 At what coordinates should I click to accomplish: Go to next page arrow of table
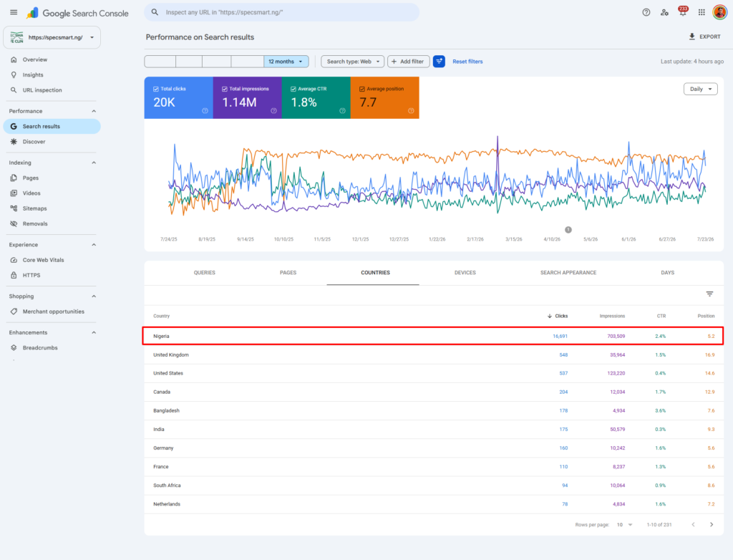[x=712, y=524]
